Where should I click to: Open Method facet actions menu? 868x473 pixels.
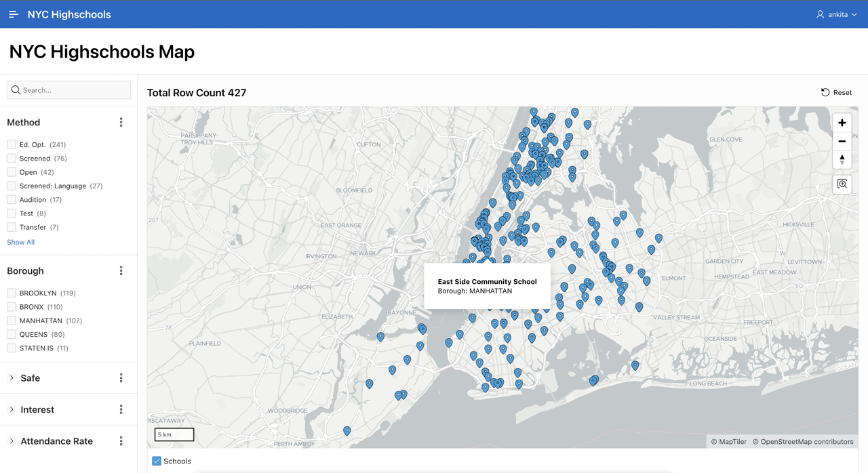(121, 123)
